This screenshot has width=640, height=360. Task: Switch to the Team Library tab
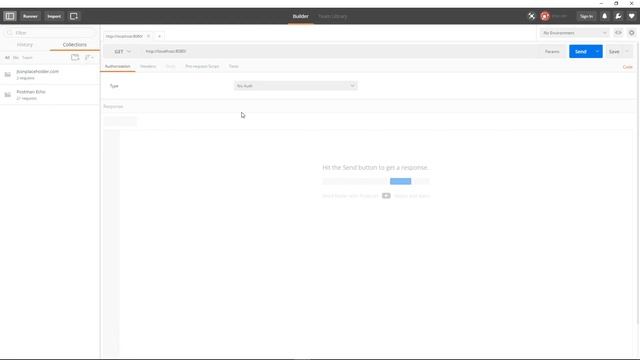tap(333, 16)
